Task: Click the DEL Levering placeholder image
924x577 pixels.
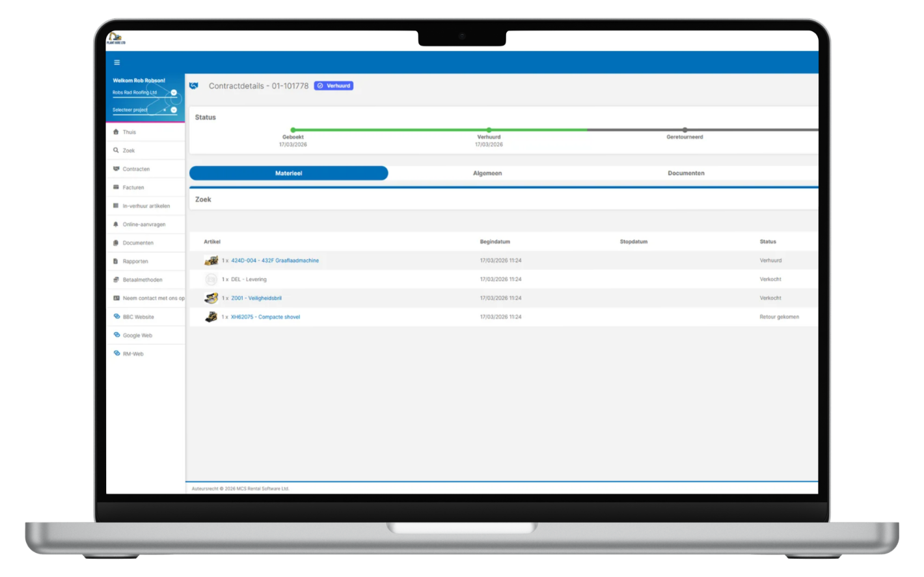Action: [x=211, y=279]
